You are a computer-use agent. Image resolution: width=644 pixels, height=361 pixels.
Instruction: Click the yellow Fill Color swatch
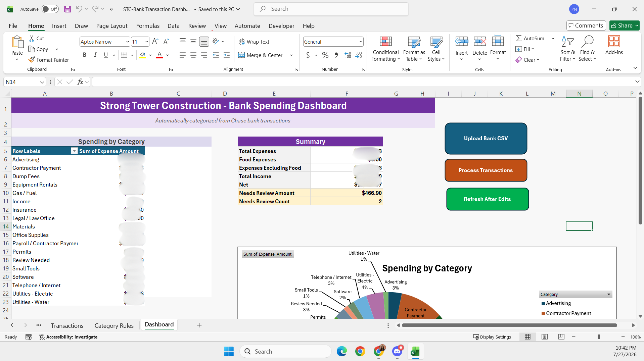tap(142, 55)
